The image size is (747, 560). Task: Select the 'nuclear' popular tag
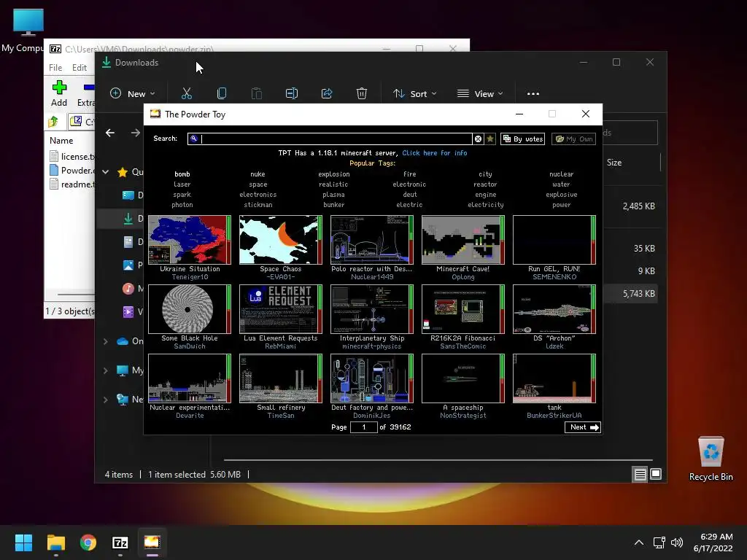click(x=561, y=174)
